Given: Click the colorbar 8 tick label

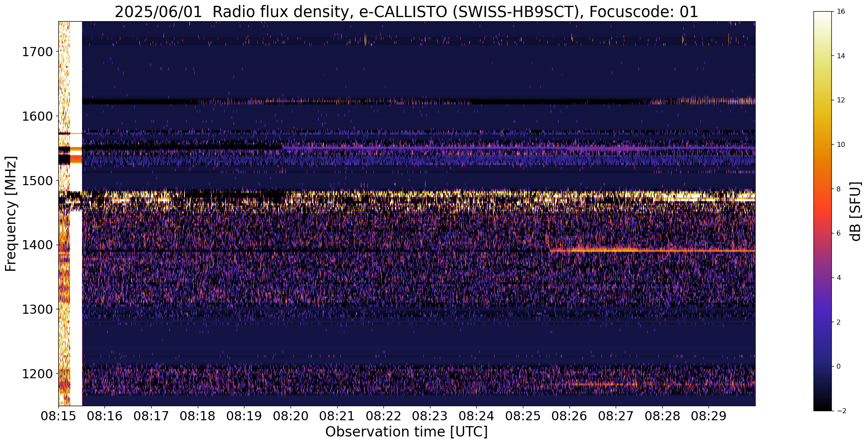Looking at the screenshot, I should [838, 189].
